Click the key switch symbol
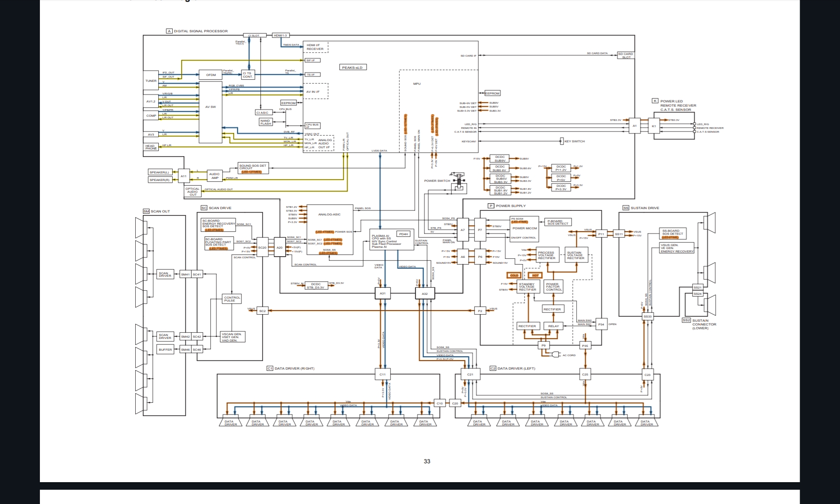The image size is (840, 504). [x=562, y=141]
